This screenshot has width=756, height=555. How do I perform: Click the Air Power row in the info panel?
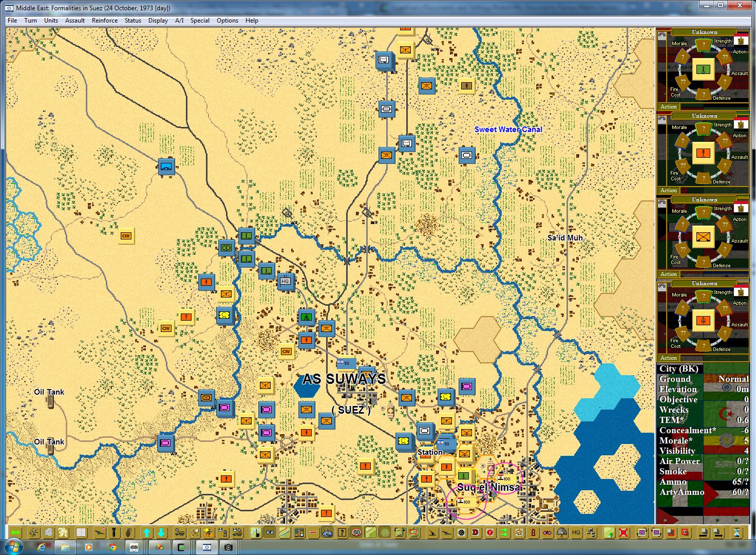pos(704,461)
